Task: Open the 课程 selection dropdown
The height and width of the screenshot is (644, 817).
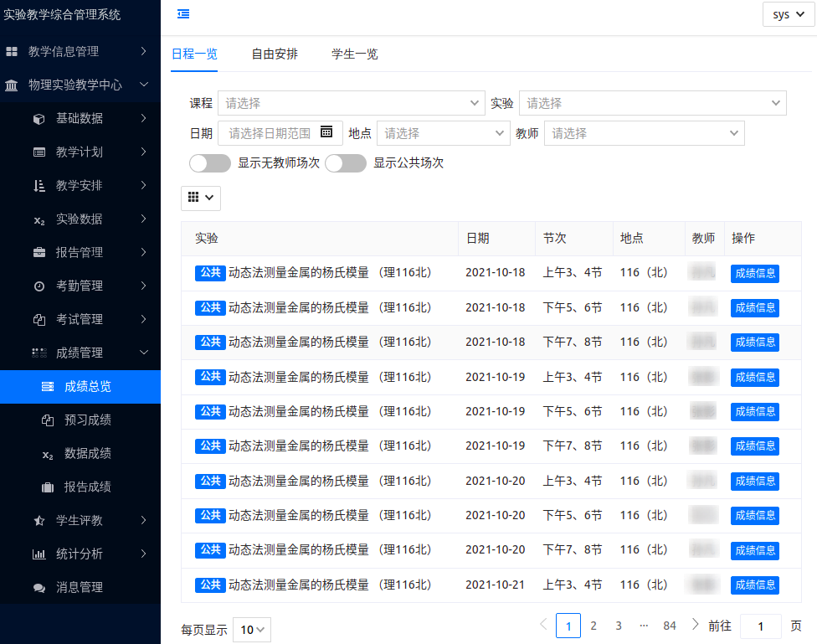Action: (x=350, y=103)
